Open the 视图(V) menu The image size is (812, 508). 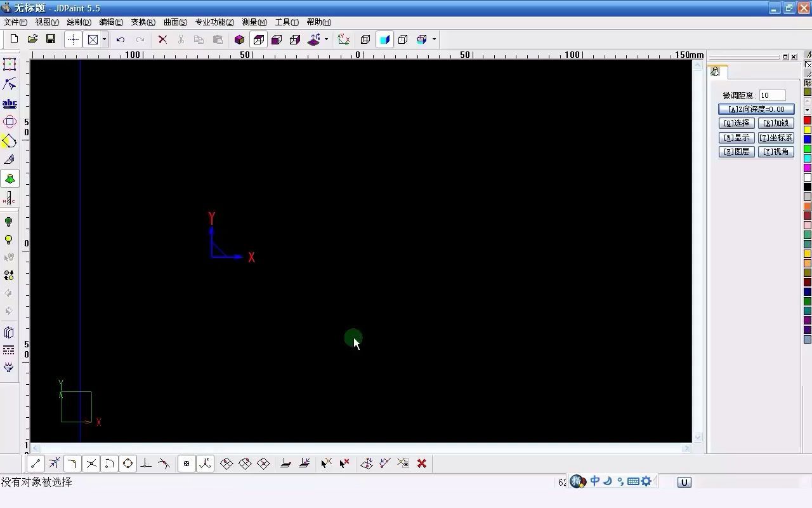(47, 22)
